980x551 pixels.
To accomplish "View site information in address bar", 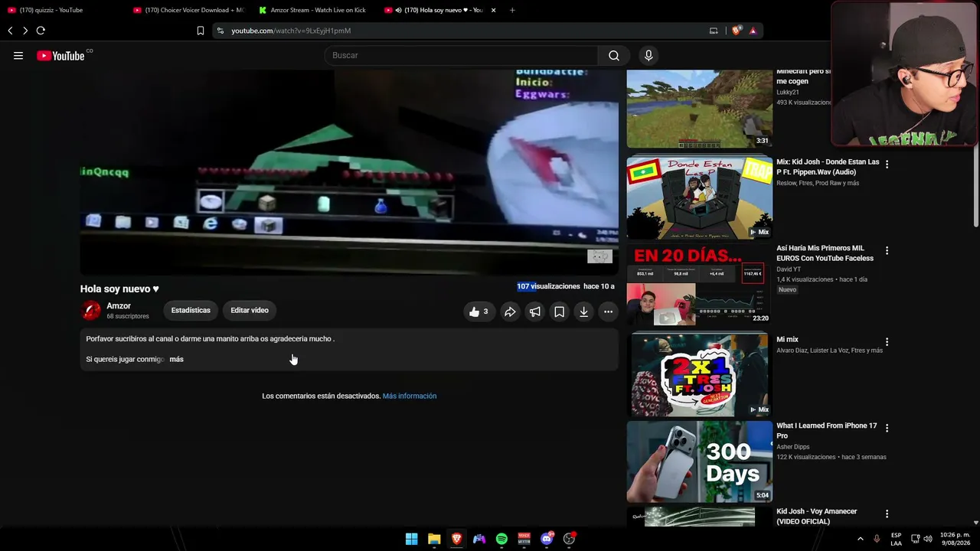I will (220, 31).
